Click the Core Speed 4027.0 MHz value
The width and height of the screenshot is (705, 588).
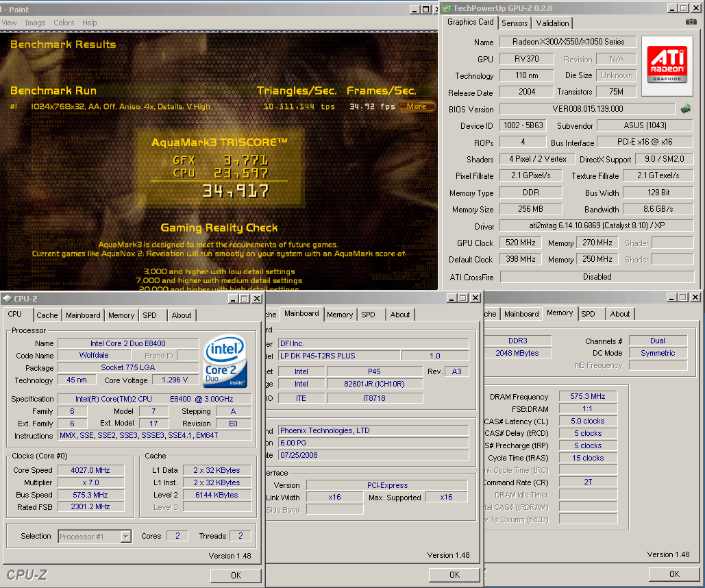point(90,470)
